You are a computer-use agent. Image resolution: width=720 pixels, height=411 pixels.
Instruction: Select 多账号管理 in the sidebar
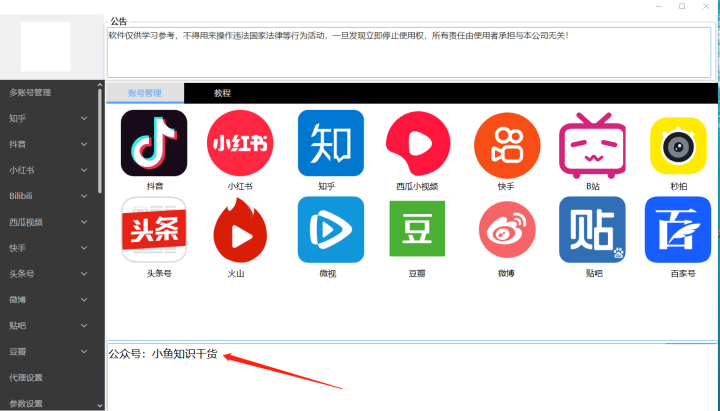(x=30, y=92)
